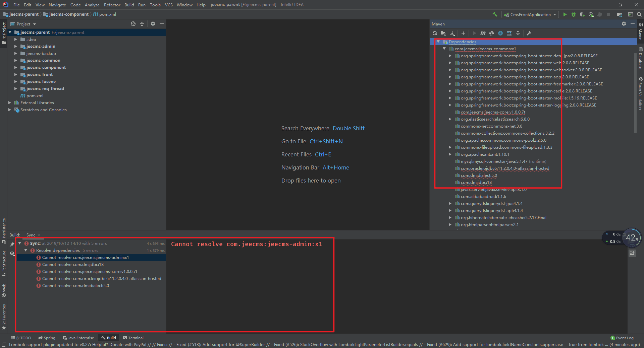This screenshot has width=644, height=348.
Task: Click the Execute Maven Goal icon
Action: coord(483,33)
